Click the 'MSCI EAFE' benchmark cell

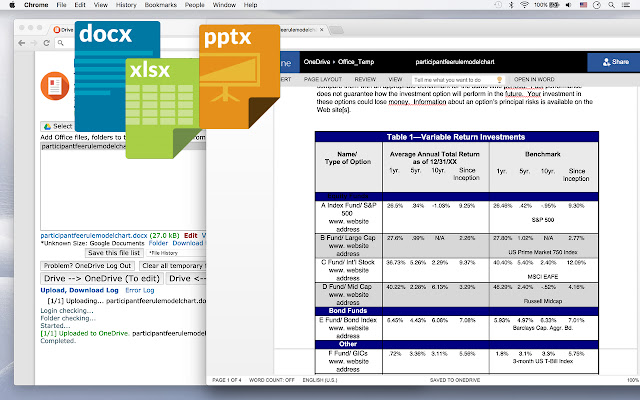click(x=542, y=276)
